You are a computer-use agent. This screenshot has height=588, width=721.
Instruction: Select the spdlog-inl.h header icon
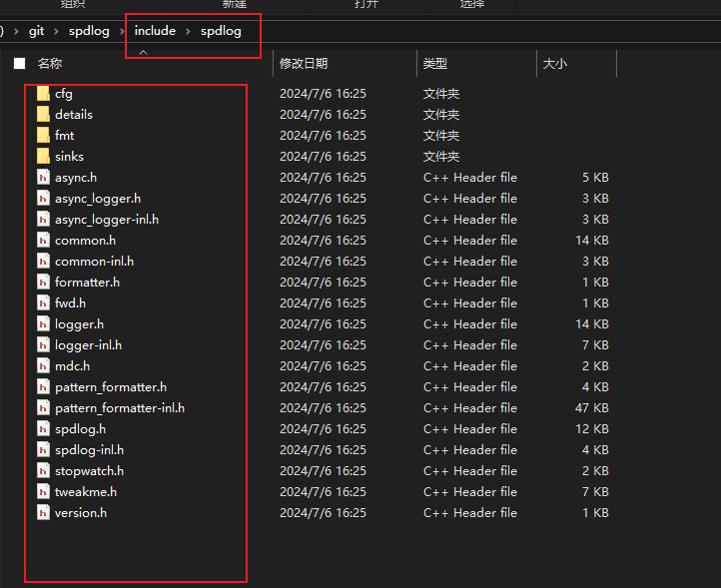(43, 450)
